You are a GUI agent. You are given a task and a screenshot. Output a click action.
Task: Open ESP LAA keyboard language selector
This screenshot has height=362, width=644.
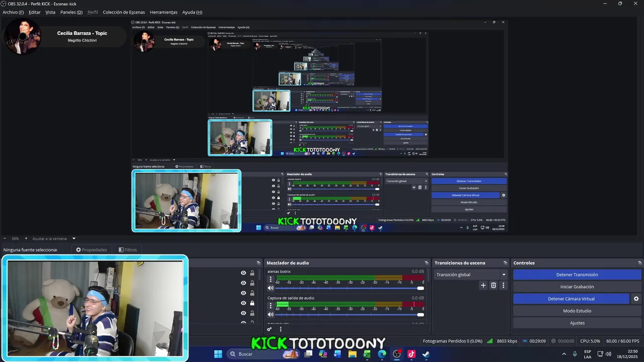click(x=588, y=354)
